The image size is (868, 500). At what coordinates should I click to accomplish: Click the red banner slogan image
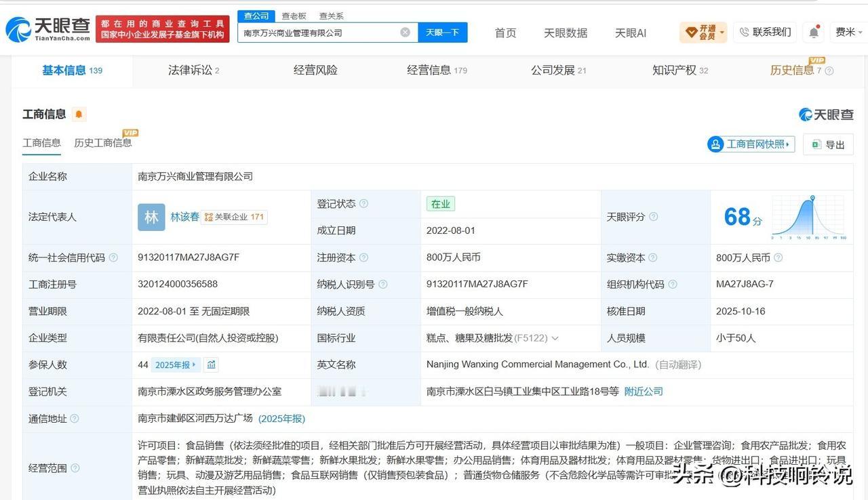(163, 29)
